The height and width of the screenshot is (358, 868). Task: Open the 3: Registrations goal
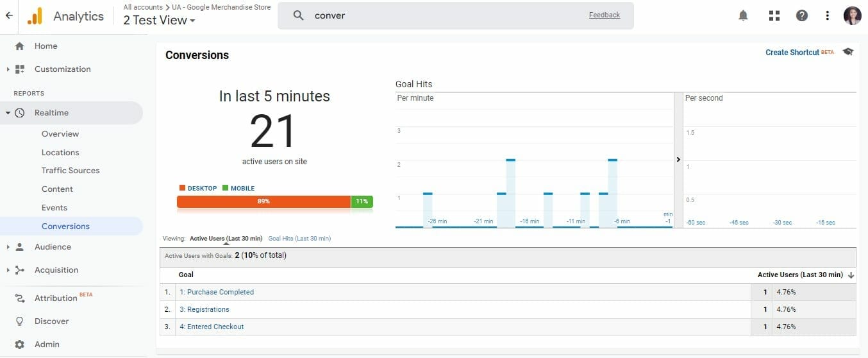click(204, 309)
